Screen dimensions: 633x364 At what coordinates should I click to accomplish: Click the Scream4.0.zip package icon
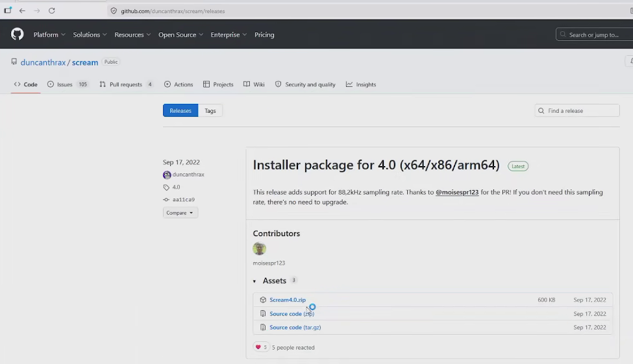click(263, 300)
